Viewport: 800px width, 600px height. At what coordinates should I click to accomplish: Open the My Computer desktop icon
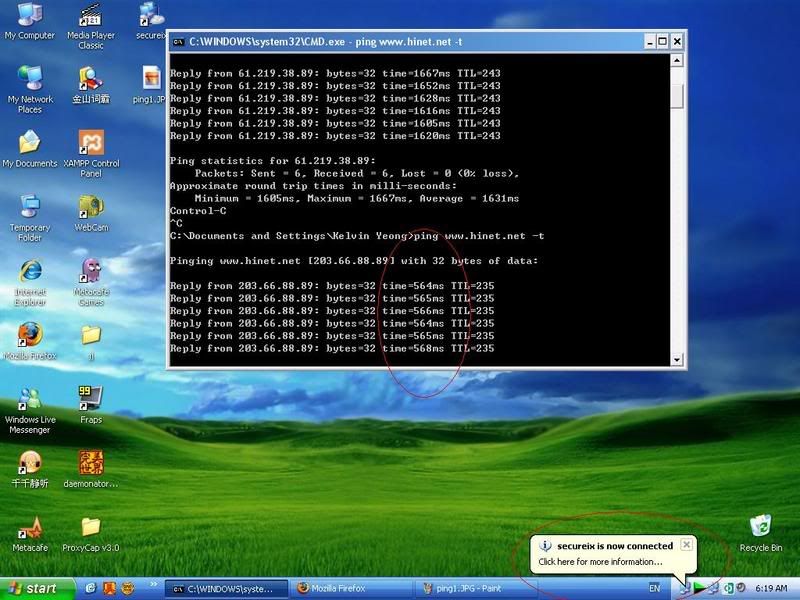click(x=29, y=16)
